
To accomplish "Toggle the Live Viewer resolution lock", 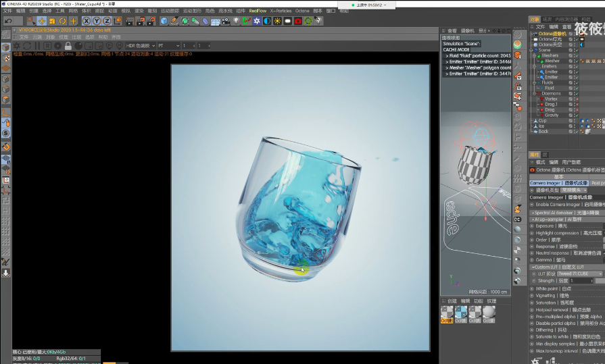I will [68, 46].
